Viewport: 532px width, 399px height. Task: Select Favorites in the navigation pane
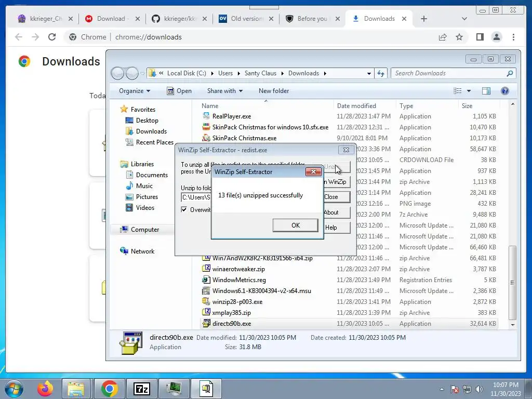click(x=143, y=110)
